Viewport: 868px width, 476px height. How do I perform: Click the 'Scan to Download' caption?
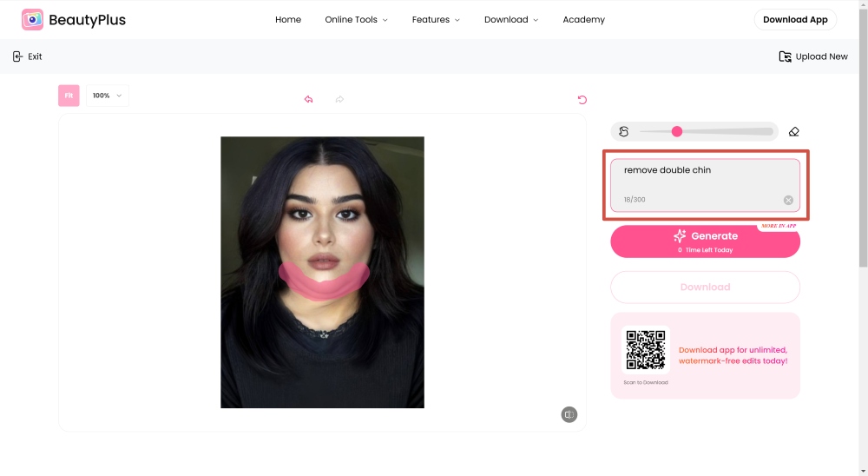646,382
